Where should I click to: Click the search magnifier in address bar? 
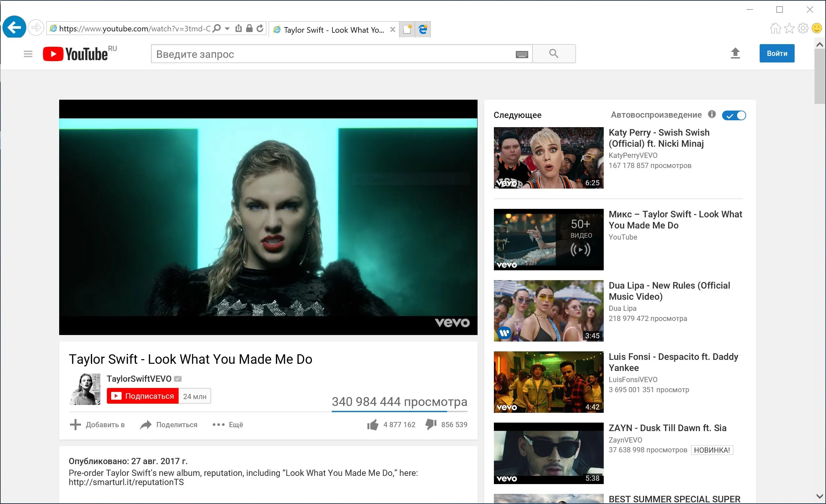[x=217, y=28]
